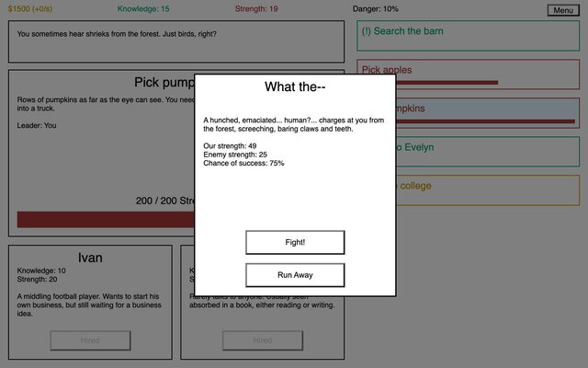Click the 200 / 200 strength progress bar
Image resolution: width=588 pixels, height=368 pixels.
click(106, 220)
